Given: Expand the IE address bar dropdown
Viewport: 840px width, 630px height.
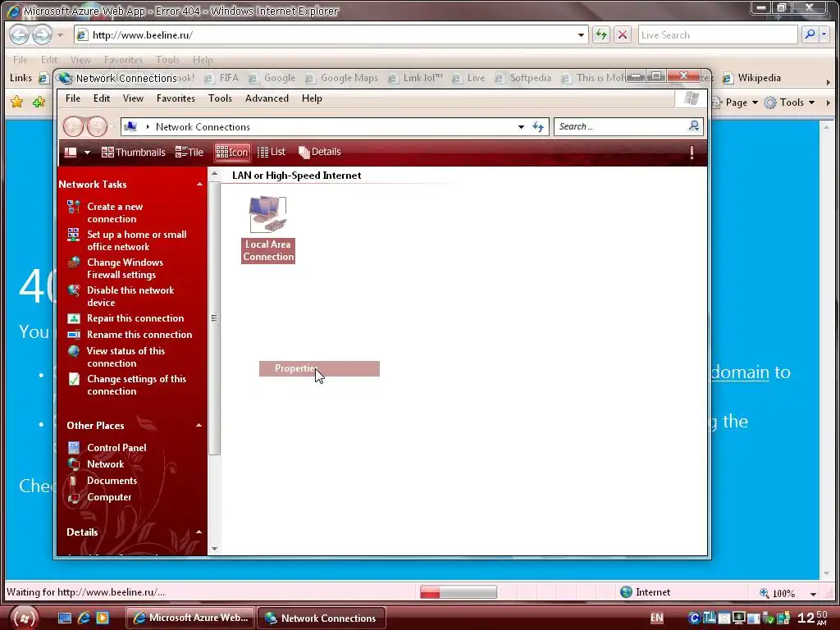Looking at the screenshot, I should (581, 35).
